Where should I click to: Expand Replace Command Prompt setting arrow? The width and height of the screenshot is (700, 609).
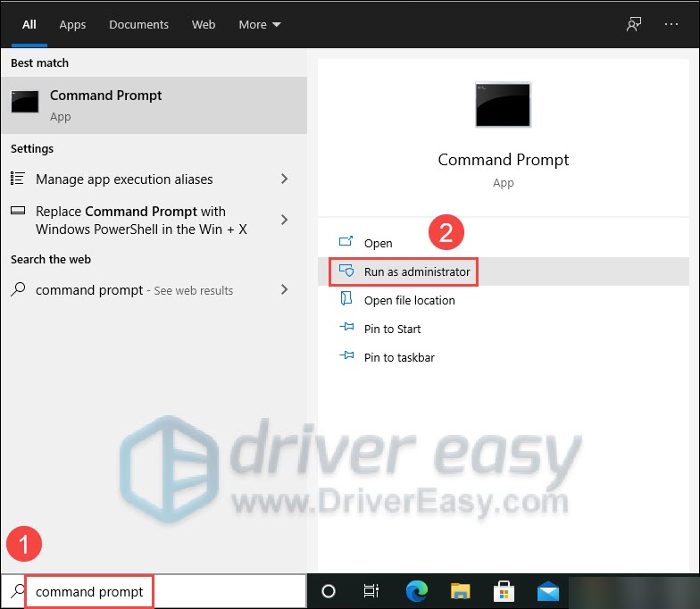(284, 220)
